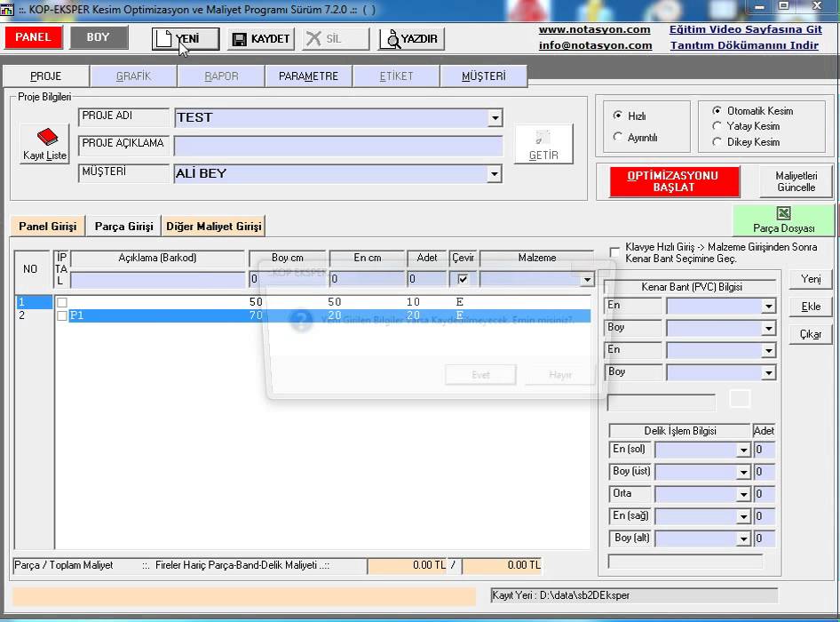Open second En edge band dropdown

click(768, 351)
